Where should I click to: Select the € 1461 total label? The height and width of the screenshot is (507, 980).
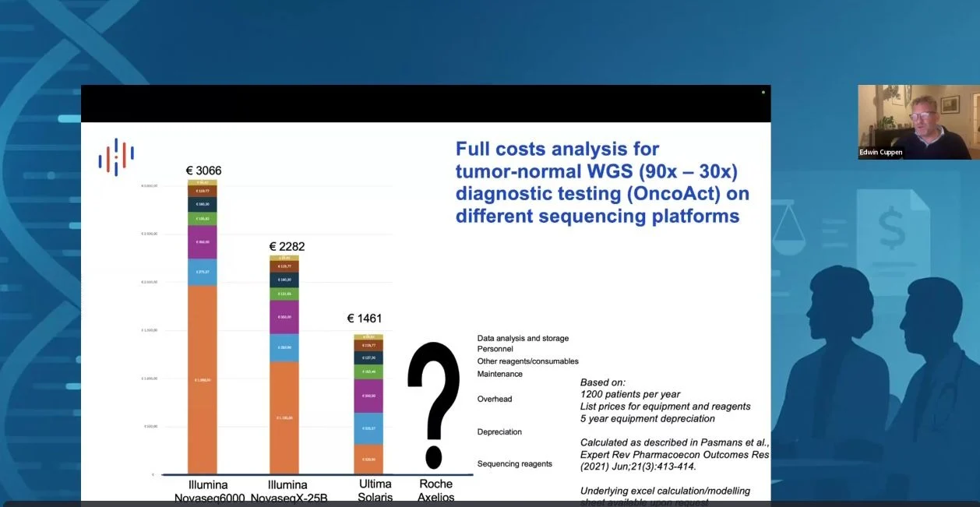[364, 319]
